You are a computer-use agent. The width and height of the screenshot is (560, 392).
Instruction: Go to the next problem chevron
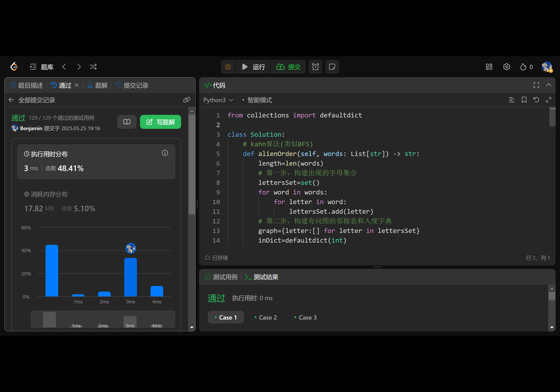point(79,67)
